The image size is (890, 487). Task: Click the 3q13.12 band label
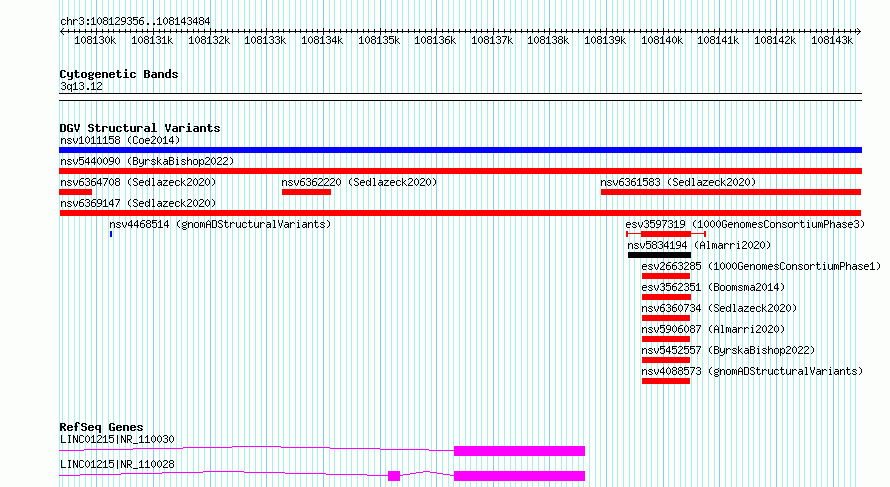coord(81,87)
